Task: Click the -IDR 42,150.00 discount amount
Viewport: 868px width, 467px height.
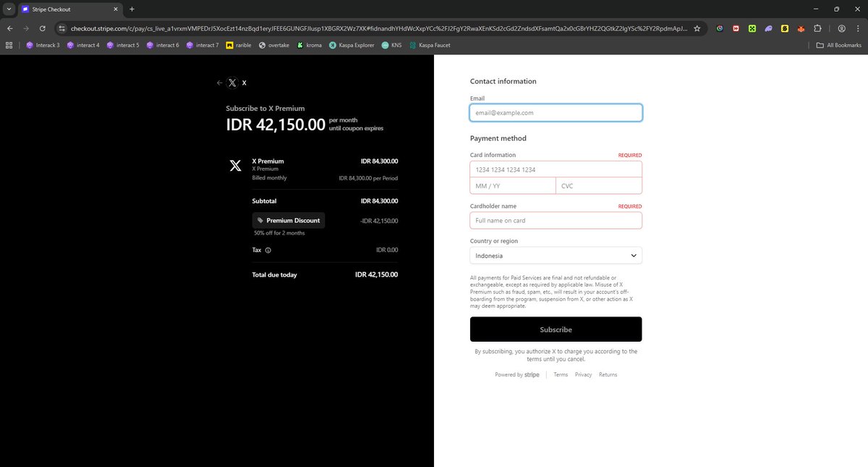Action: pos(379,221)
